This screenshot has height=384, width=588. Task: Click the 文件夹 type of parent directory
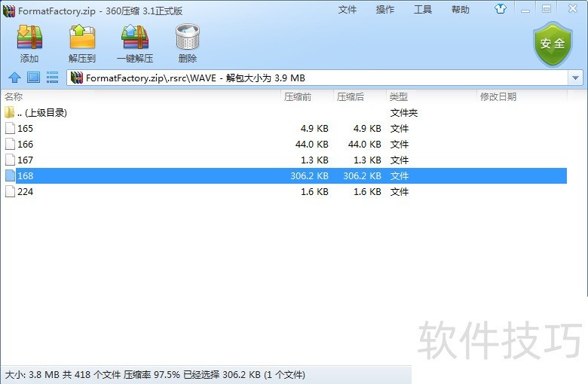[404, 113]
